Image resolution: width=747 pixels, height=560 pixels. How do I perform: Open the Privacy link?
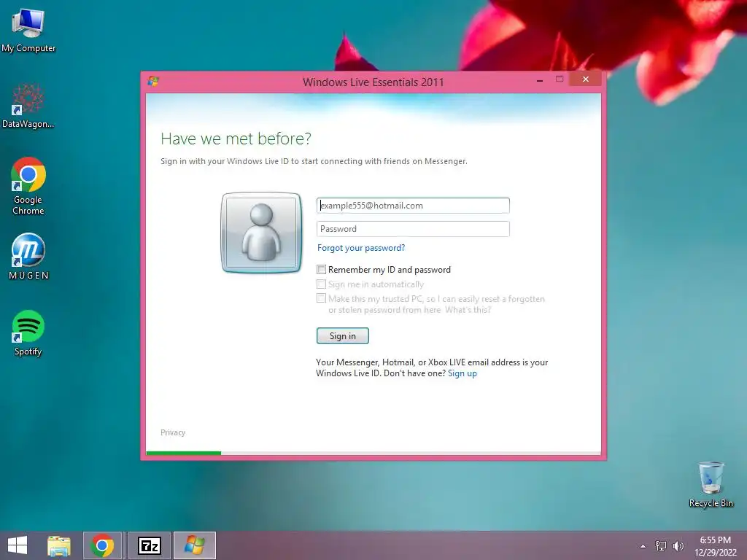173,432
